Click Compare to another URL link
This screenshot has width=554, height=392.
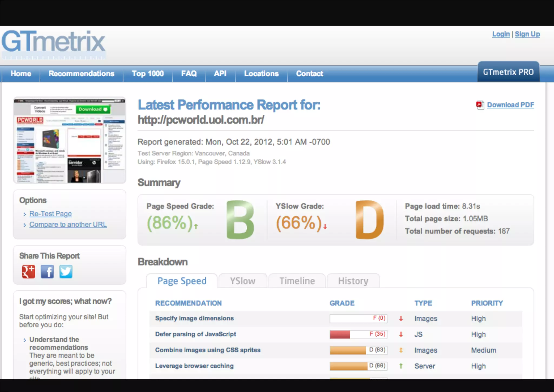tap(68, 225)
